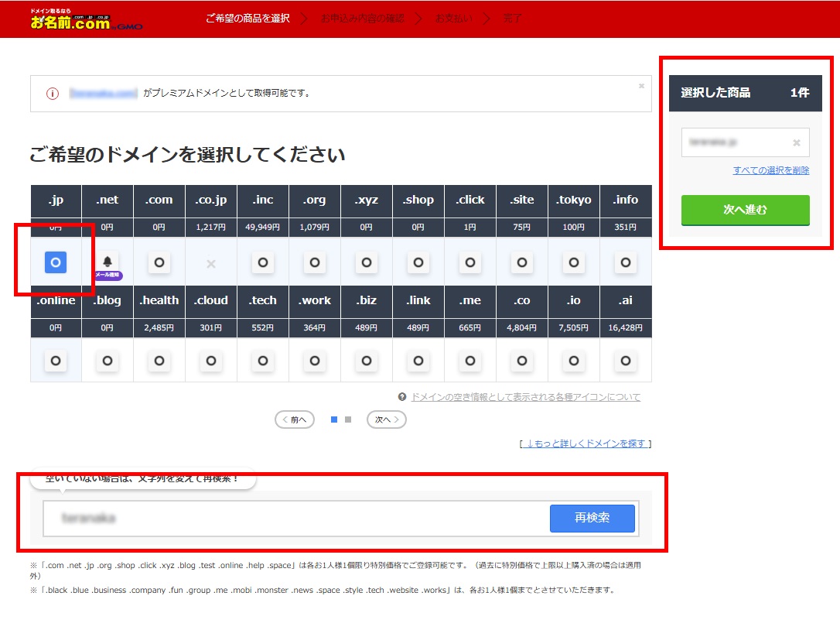The width and height of the screenshot is (840, 637).
Task: Remove the selected domain from 選択した商品
Action: (x=796, y=142)
